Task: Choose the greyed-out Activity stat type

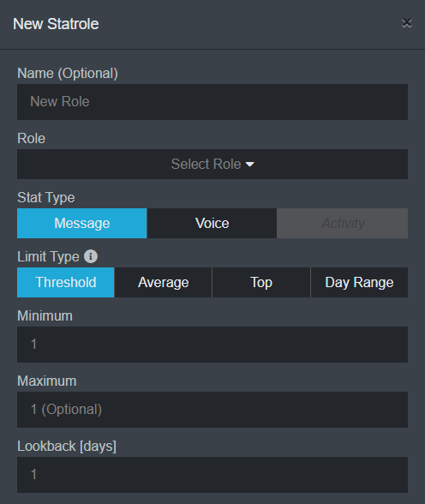Action: 343,224
